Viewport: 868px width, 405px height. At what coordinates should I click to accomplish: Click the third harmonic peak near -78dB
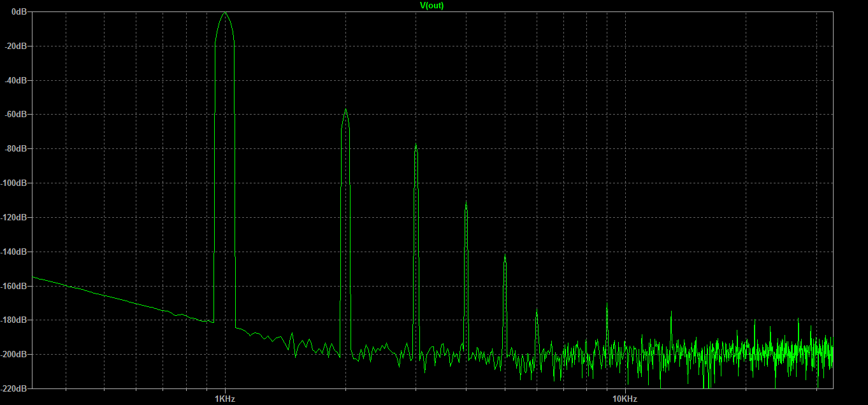[416, 145]
